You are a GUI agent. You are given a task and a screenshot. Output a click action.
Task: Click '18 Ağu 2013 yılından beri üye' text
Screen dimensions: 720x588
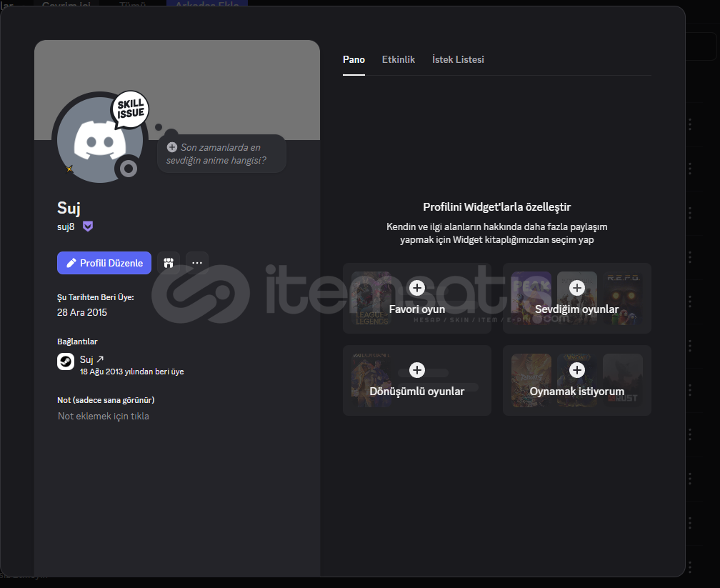[x=131, y=372]
